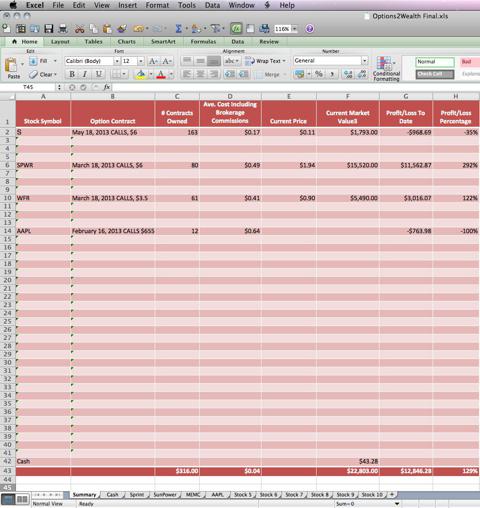This screenshot has height=508, width=480.
Task: Click the Center text horizontally icon
Action: (x=200, y=74)
